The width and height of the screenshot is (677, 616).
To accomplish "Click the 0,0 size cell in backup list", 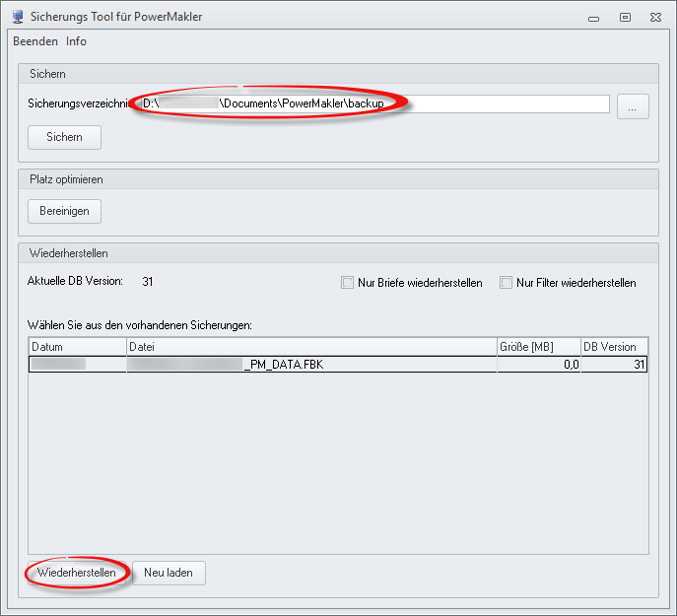I will pos(539,365).
